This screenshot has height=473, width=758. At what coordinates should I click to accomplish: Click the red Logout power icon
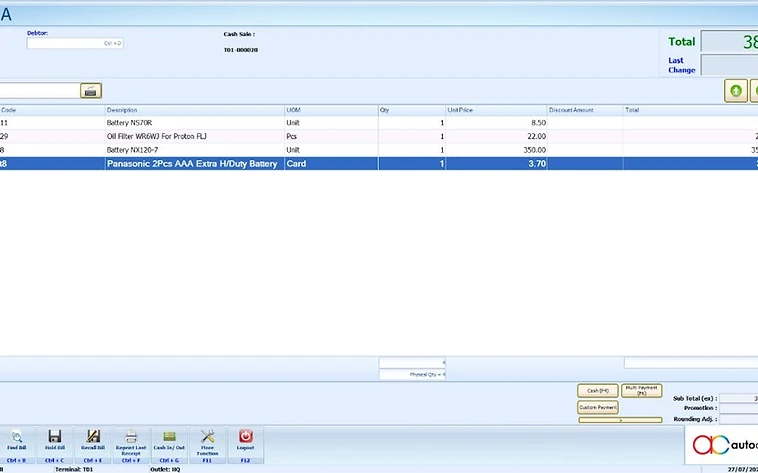pyautogui.click(x=246, y=436)
